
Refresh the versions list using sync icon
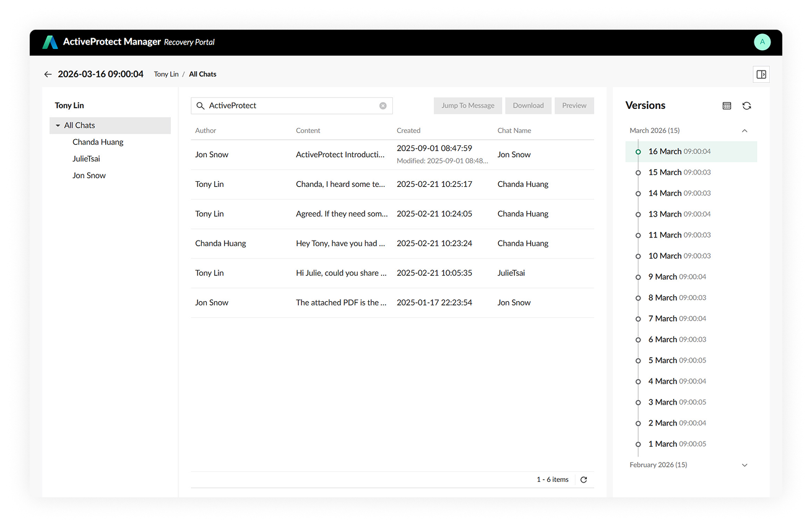[747, 105]
